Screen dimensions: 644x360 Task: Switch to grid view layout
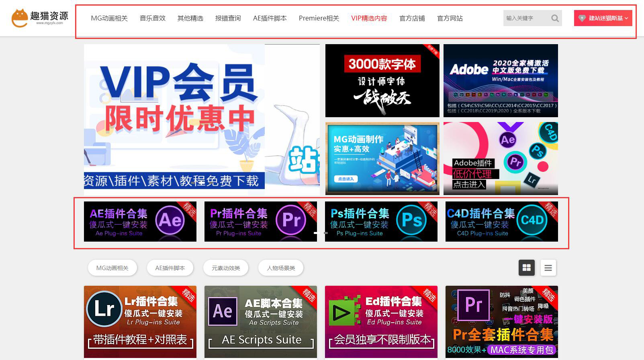tap(526, 268)
